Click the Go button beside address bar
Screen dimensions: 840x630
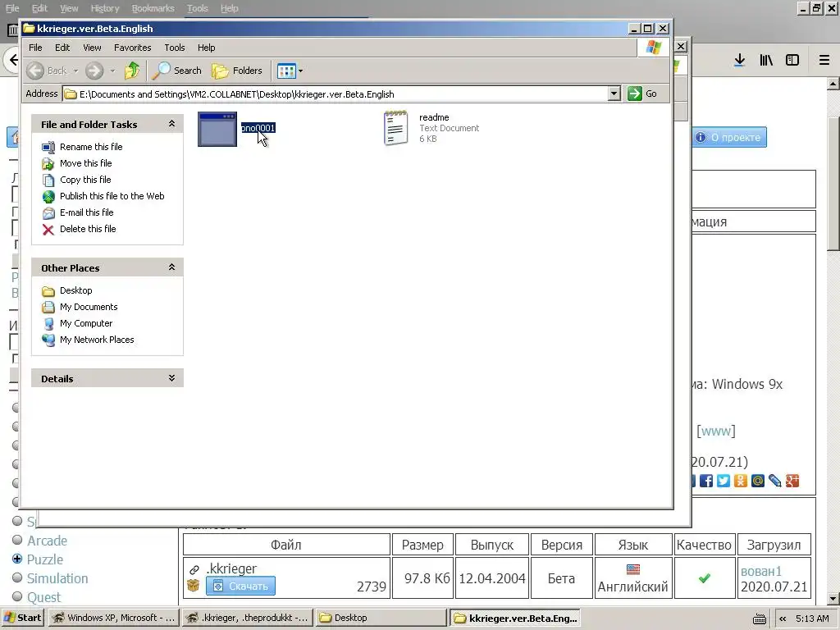pyautogui.click(x=642, y=94)
